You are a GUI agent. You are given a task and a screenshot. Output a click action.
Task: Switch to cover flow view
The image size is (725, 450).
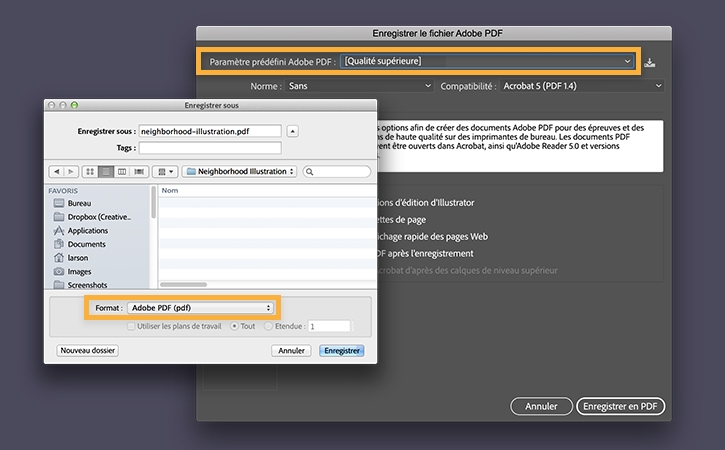[x=139, y=172]
